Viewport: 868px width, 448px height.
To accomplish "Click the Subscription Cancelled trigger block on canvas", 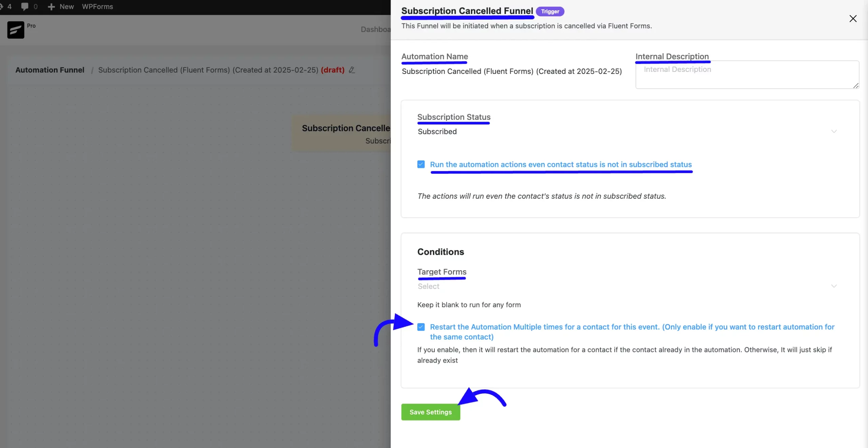I will pyautogui.click(x=341, y=134).
